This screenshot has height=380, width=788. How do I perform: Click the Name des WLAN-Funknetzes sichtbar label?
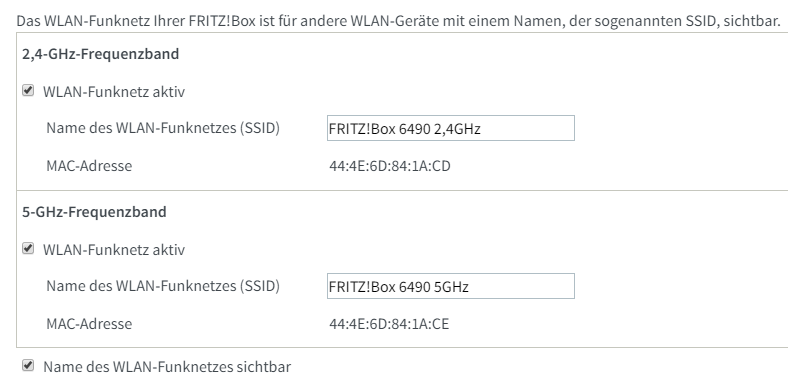(x=167, y=367)
